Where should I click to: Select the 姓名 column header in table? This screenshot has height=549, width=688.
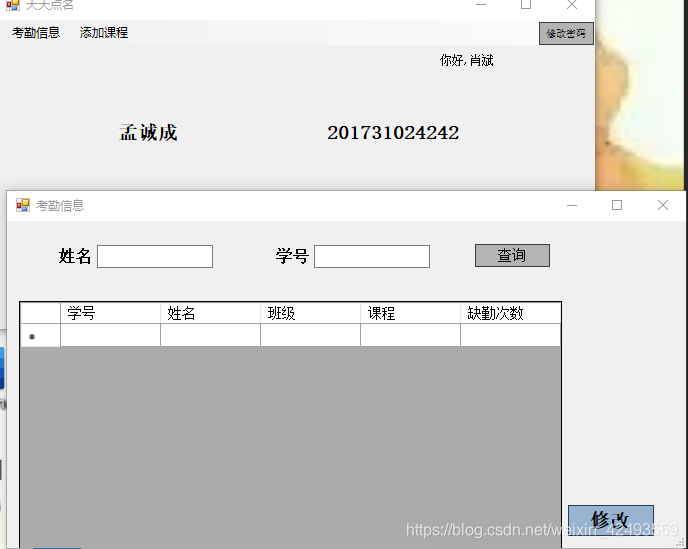pyautogui.click(x=210, y=313)
